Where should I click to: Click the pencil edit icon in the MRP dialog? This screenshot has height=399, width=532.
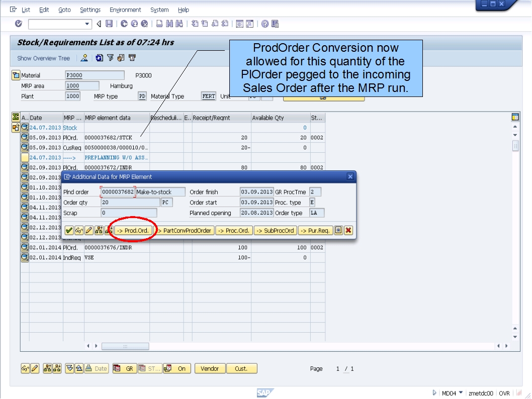click(x=88, y=230)
